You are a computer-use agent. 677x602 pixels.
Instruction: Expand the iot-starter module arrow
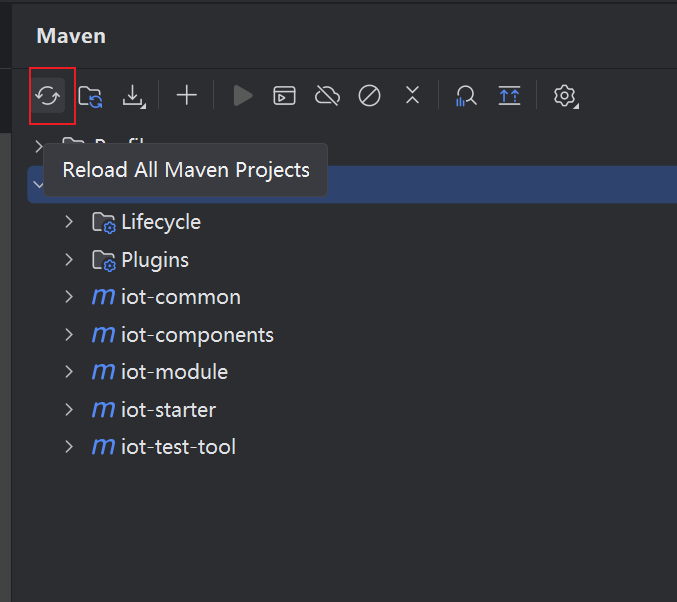pos(69,409)
